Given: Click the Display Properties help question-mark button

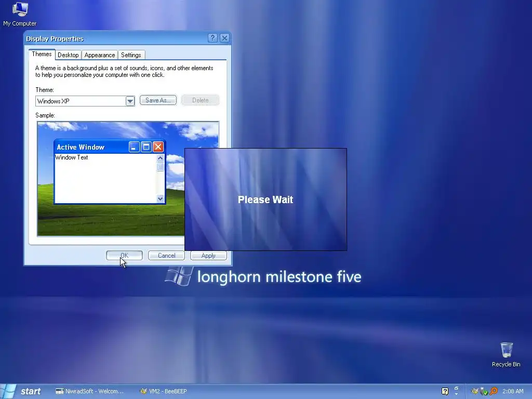Looking at the screenshot, I should 212,38.
